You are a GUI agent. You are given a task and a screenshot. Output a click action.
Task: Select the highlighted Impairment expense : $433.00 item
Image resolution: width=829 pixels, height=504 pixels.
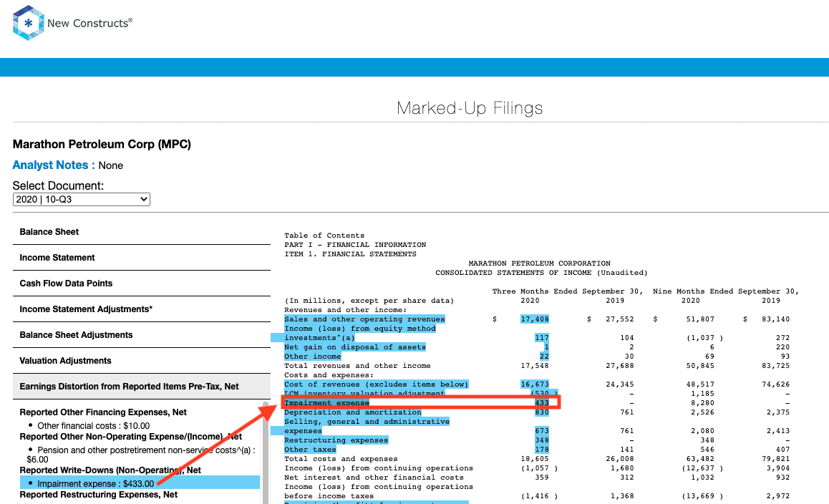tap(140, 483)
